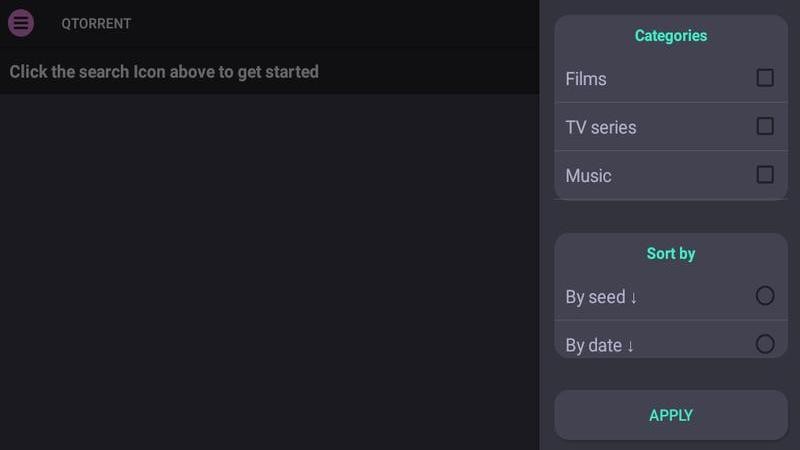The image size is (800, 450).
Task: Click the By seed label text
Action: pyautogui.click(x=595, y=297)
